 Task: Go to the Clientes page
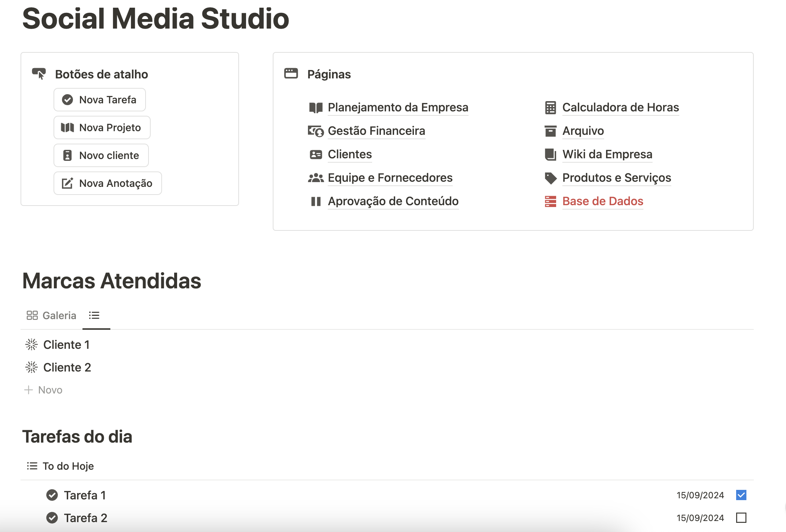point(350,154)
